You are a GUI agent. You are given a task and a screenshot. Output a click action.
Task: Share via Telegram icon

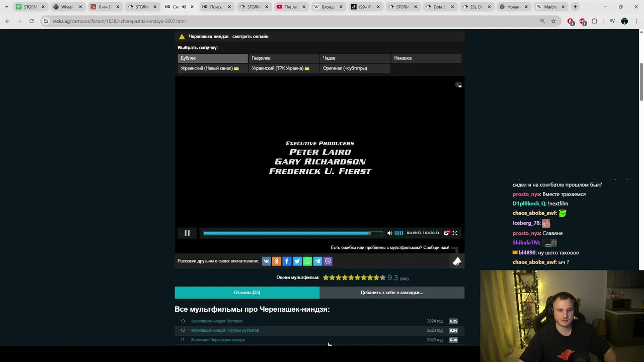pyautogui.click(x=317, y=261)
